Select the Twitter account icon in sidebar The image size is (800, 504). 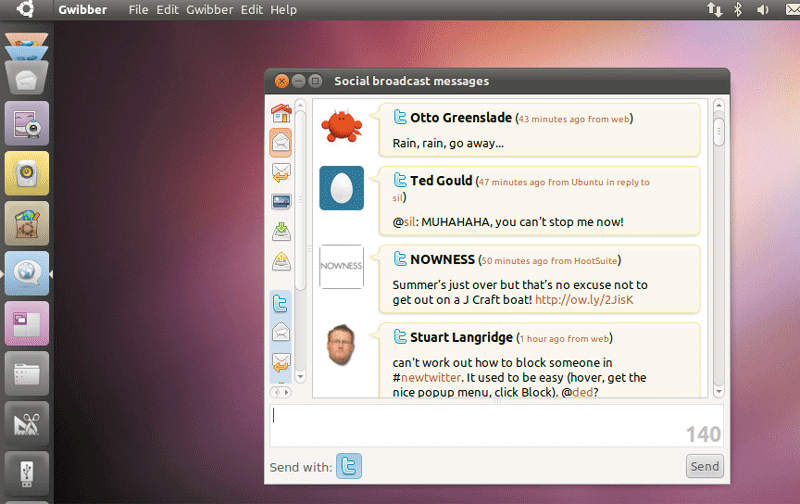(281, 303)
